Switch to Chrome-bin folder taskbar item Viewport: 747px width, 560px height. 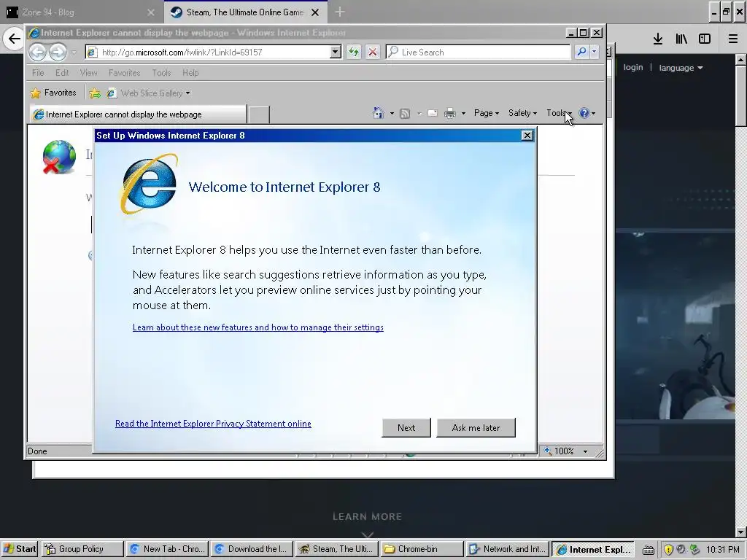point(422,549)
